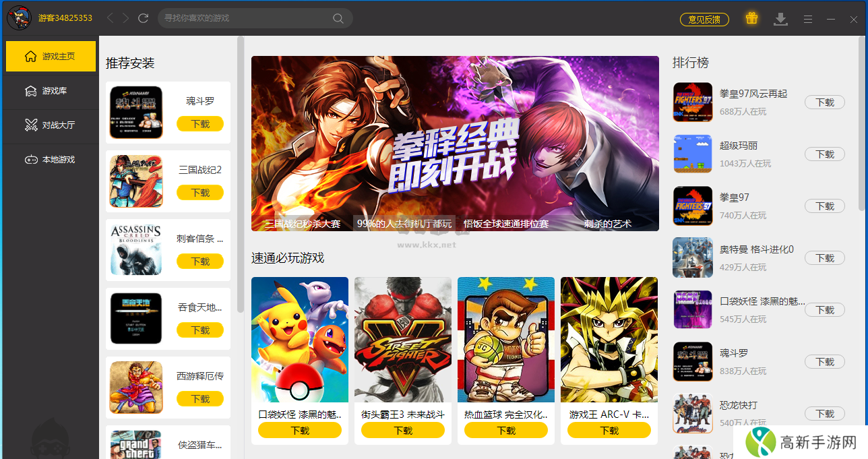Viewport: 868px width, 459px height.
Task: Click the recommended list vertical scrollbar
Action: [x=241, y=175]
